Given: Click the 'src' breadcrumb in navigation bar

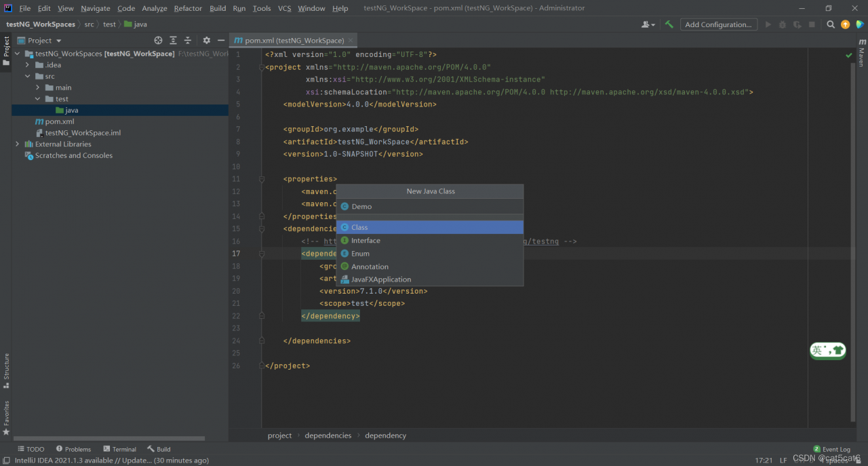Looking at the screenshot, I should 90,24.
